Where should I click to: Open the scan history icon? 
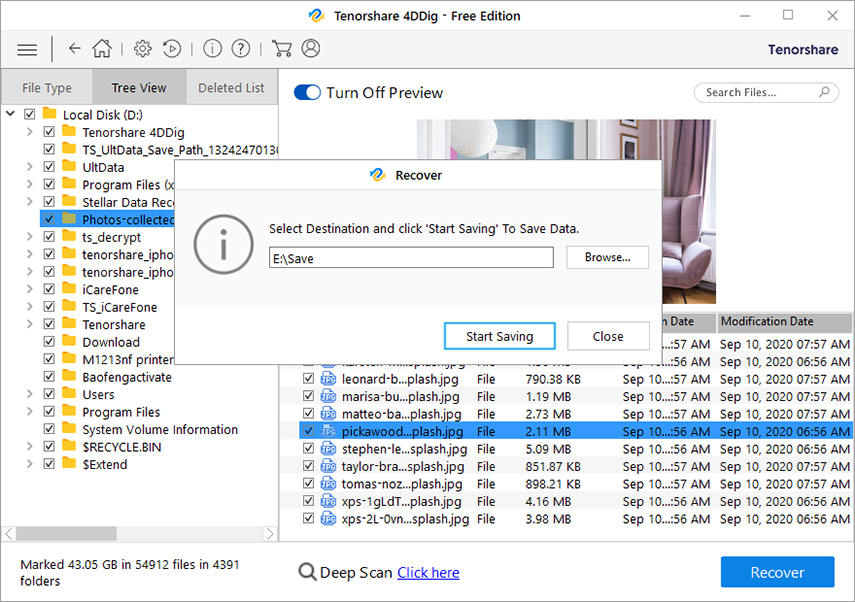pos(172,48)
